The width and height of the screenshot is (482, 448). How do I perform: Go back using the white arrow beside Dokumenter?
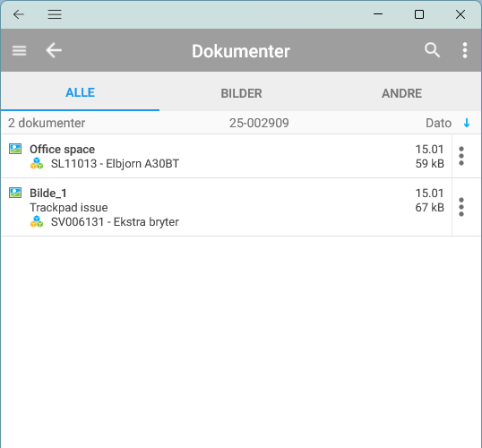[x=54, y=50]
